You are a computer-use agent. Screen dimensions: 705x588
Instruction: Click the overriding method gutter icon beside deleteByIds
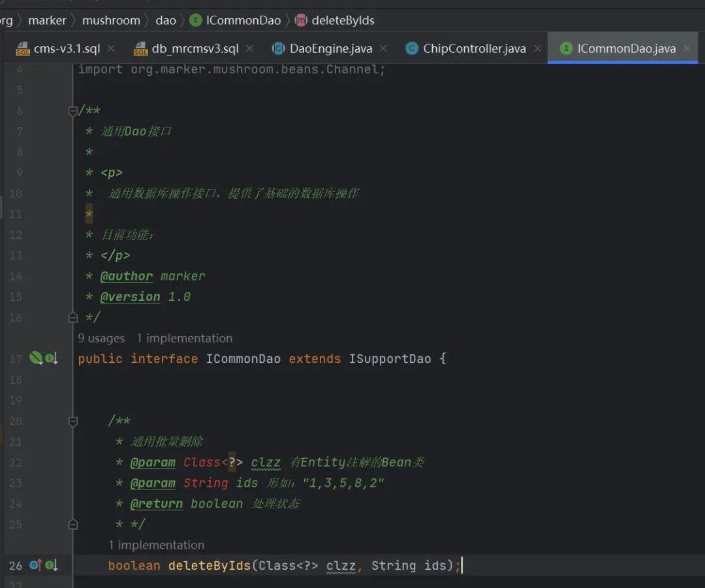(x=35, y=565)
